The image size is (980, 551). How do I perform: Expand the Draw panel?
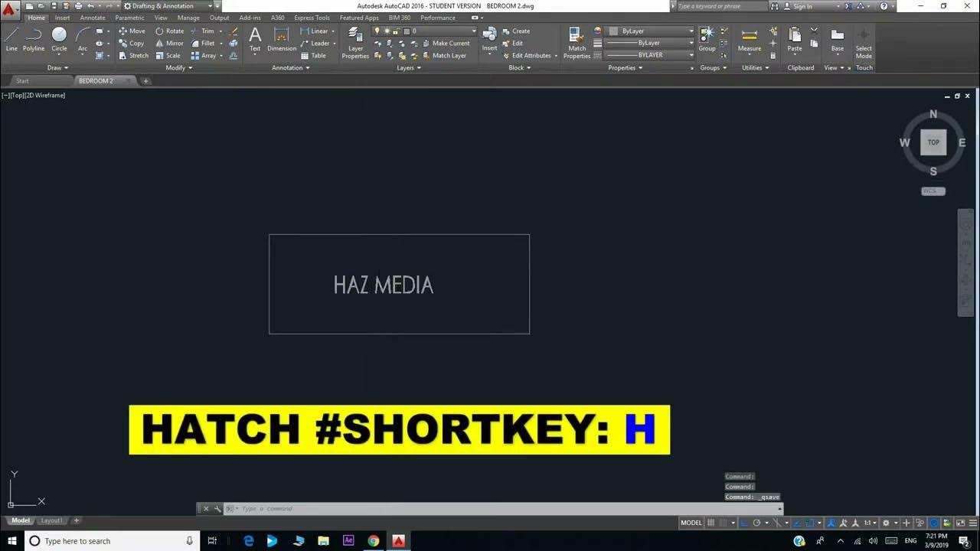[57, 67]
